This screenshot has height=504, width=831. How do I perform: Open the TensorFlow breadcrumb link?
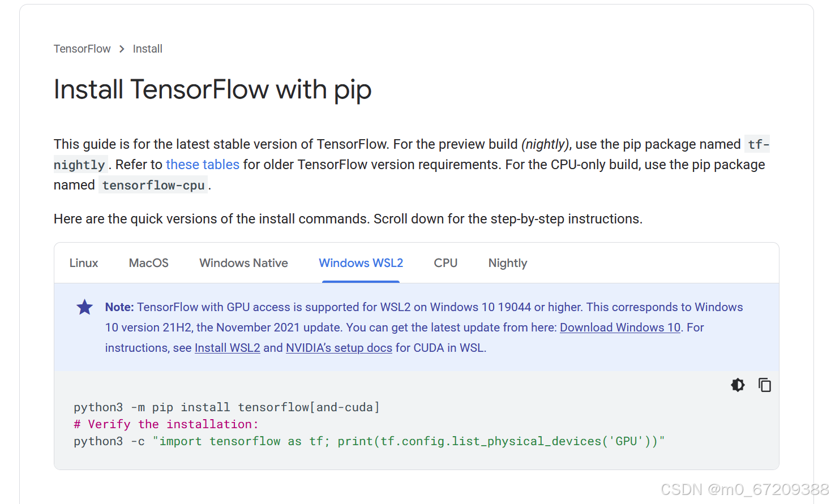(82, 49)
